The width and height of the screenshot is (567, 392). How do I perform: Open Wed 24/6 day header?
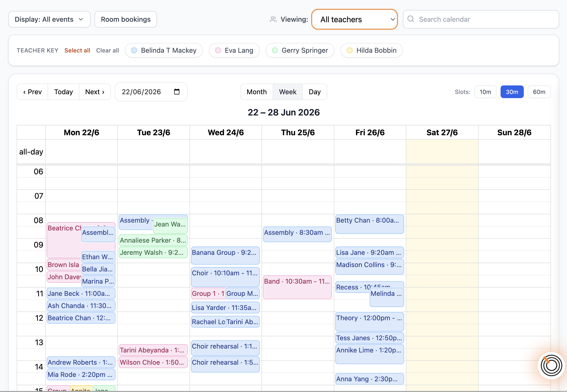coord(226,132)
